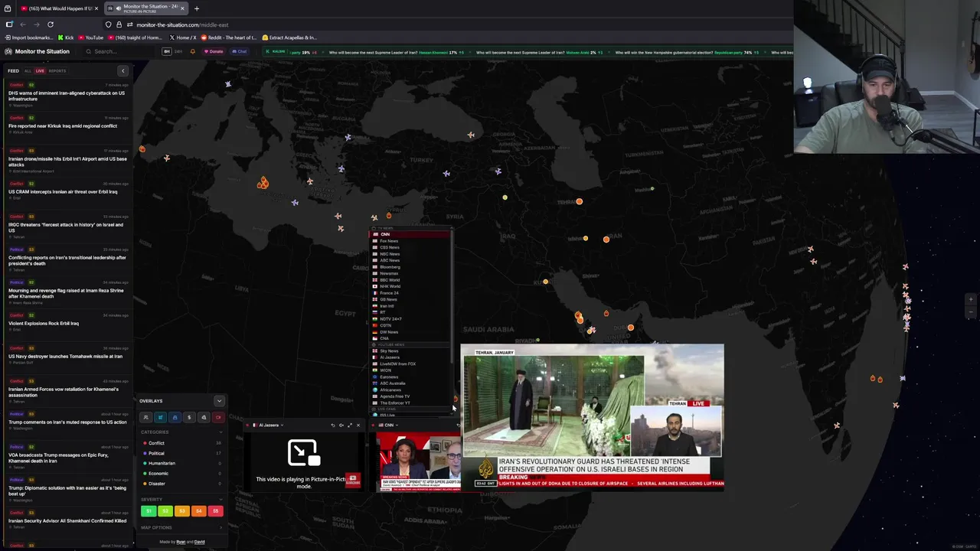Screen dimensions: 980x551
Task: Click the stacked fire marker over Greece
Action: pos(263,183)
